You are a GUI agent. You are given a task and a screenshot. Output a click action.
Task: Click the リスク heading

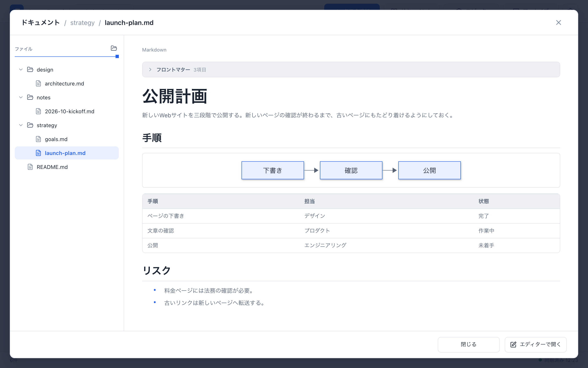(156, 270)
